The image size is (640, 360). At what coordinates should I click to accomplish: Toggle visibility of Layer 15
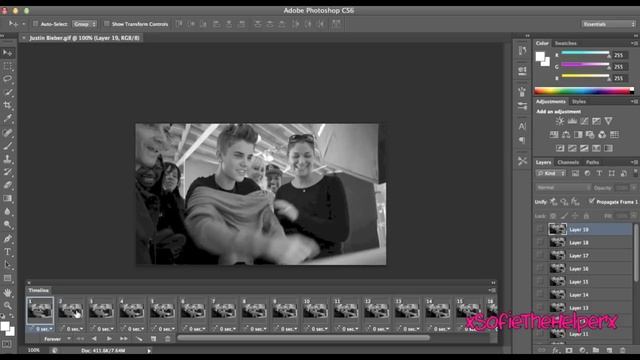pos(540,282)
